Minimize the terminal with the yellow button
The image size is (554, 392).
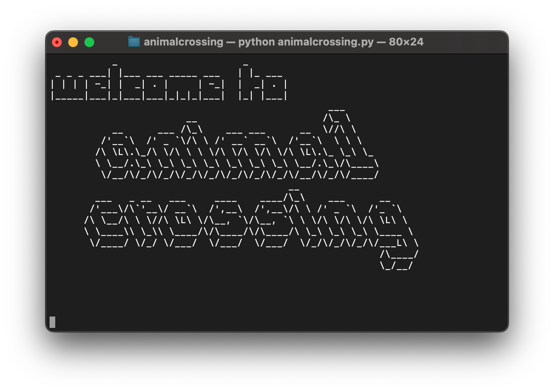(x=73, y=42)
